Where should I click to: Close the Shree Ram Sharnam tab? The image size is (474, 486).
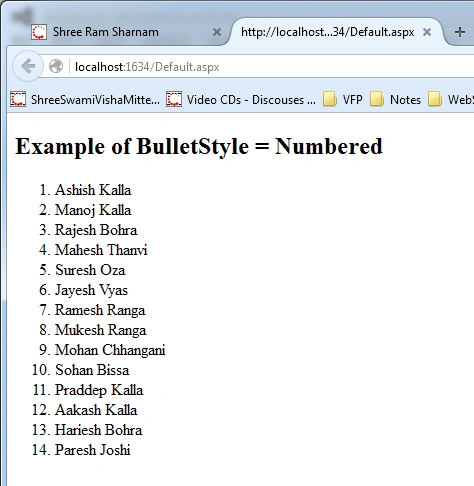click(x=217, y=32)
